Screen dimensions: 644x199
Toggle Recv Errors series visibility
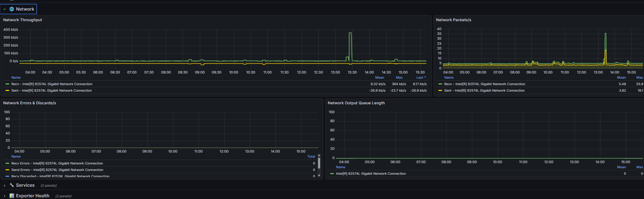57,163
